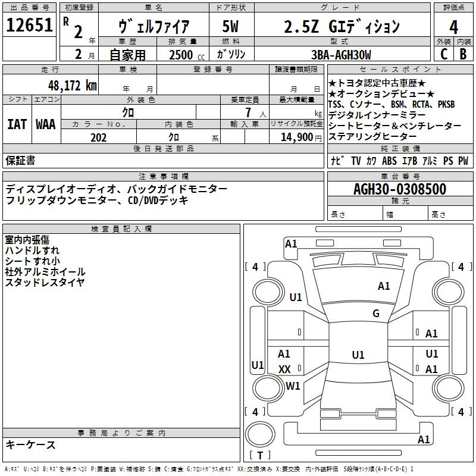
Task: Click the ★トヨタ認定中古車歴★ sales point
Action: pyautogui.click(x=377, y=83)
